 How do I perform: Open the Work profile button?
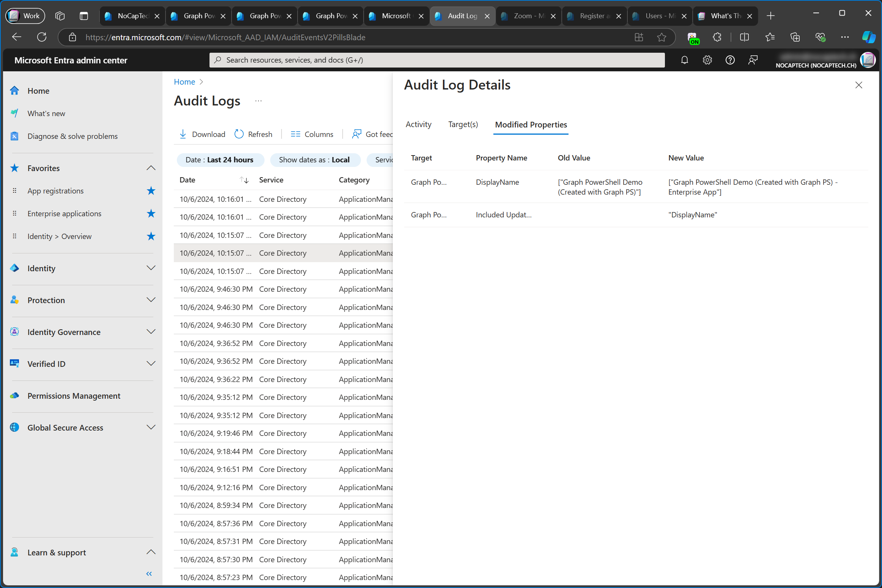coord(25,16)
